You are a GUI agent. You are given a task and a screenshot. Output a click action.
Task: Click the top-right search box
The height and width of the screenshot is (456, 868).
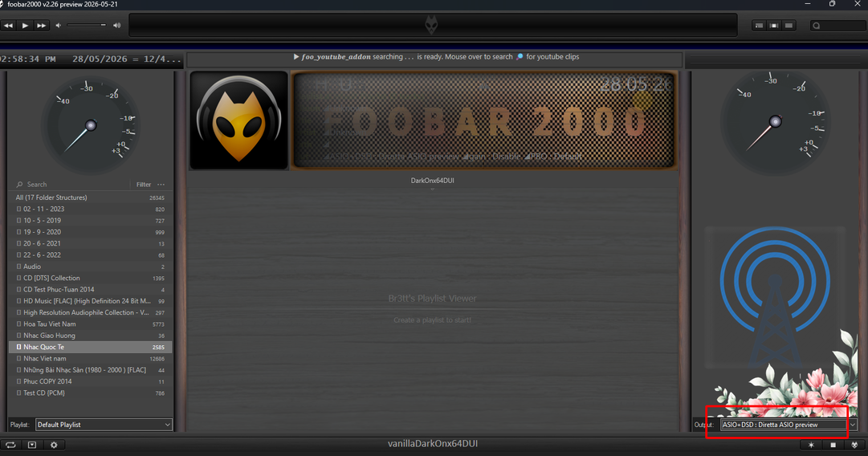coord(837,26)
